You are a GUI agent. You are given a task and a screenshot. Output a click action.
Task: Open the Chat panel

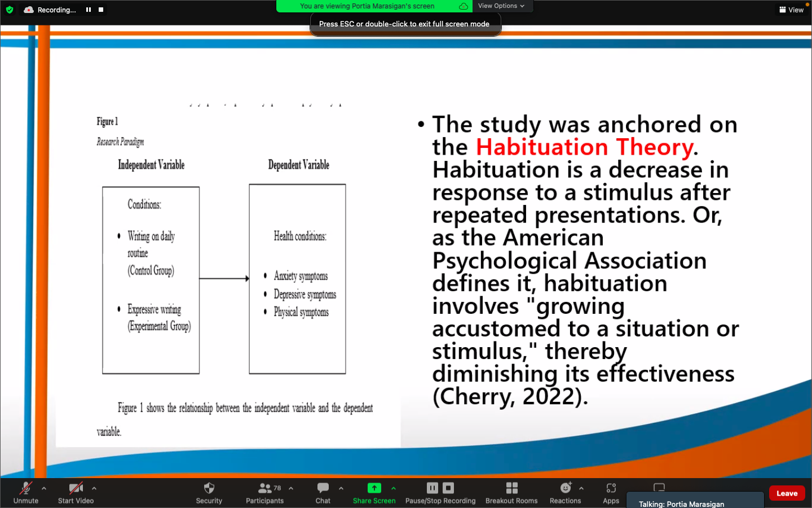(x=323, y=489)
